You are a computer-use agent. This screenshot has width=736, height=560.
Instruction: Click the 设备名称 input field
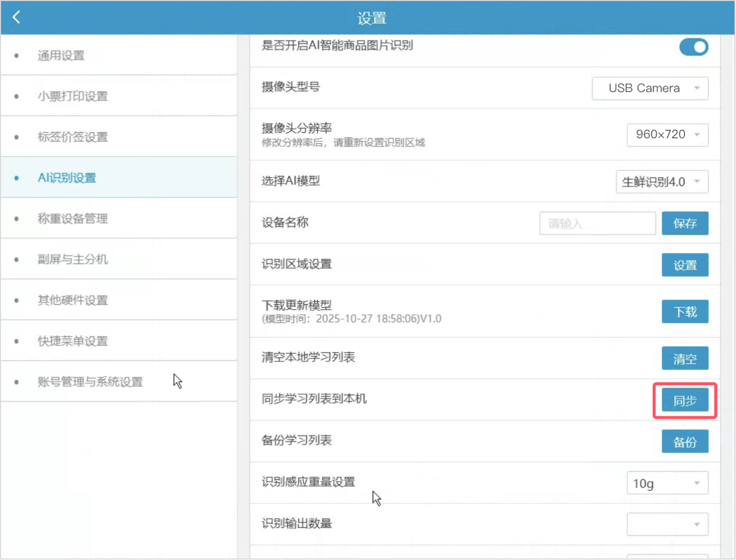pos(597,224)
